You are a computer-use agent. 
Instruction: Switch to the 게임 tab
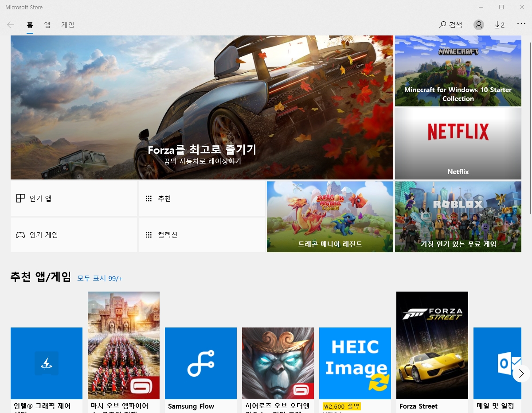click(68, 25)
